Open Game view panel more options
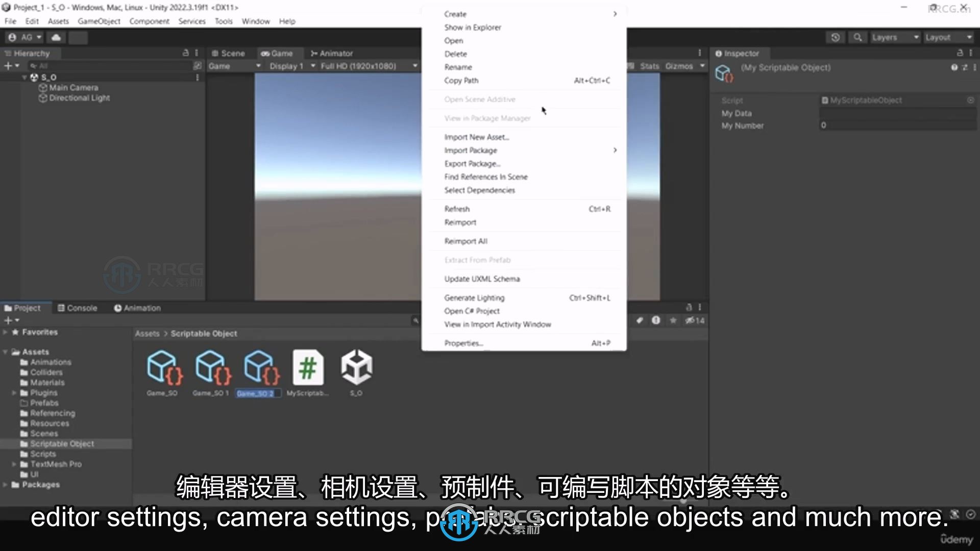 point(700,53)
